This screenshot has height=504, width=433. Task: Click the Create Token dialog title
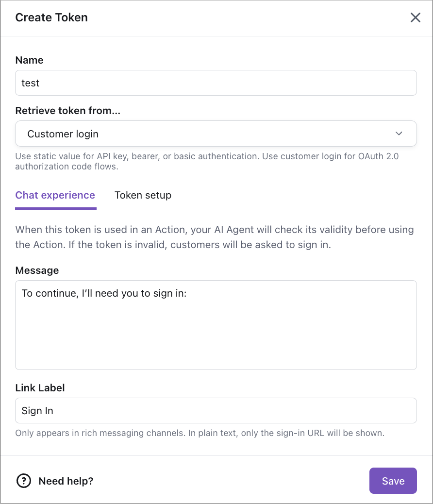[51, 18]
